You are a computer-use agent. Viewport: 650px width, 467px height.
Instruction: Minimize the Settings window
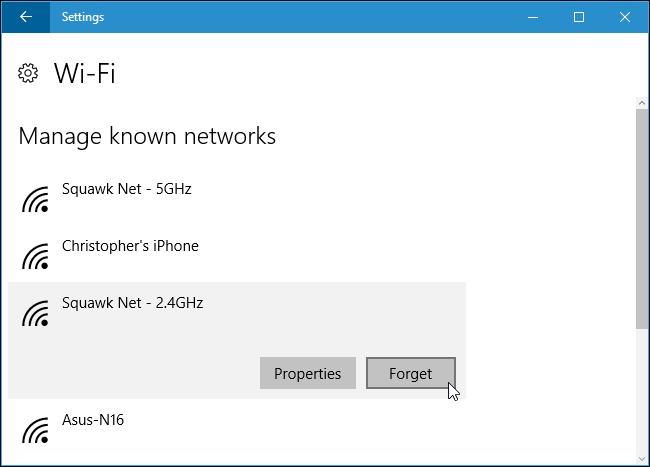(532, 17)
